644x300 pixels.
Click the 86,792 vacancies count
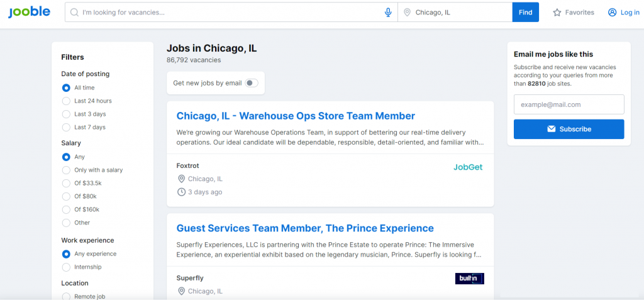pyautogui.click(x=194, y=60)
